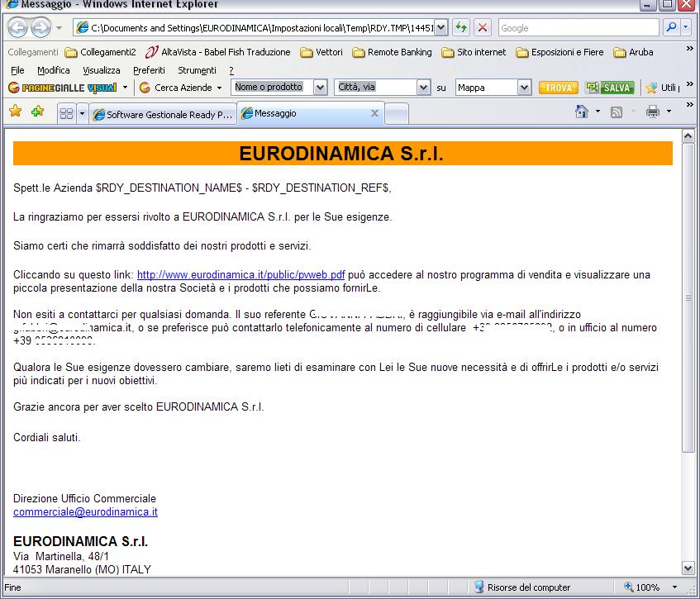Click the SALVA button
This screenshot has width=700, height=599.
tap(610, 88)
